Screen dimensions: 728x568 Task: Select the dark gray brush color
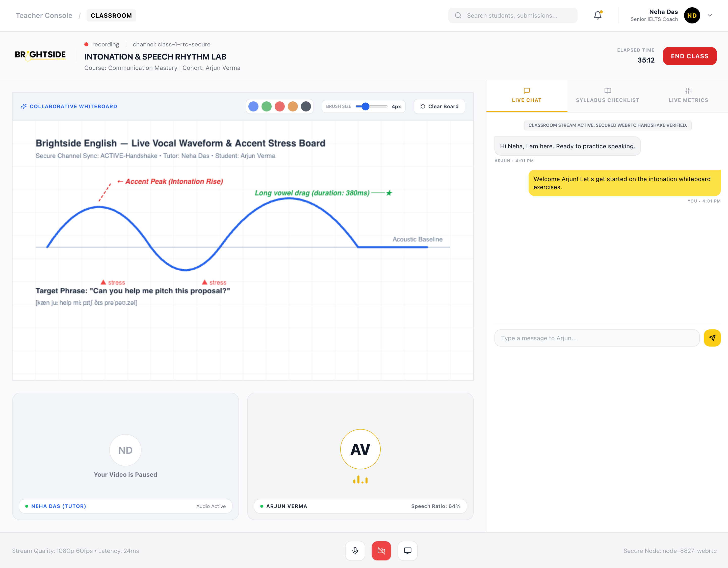pos(306,106)
